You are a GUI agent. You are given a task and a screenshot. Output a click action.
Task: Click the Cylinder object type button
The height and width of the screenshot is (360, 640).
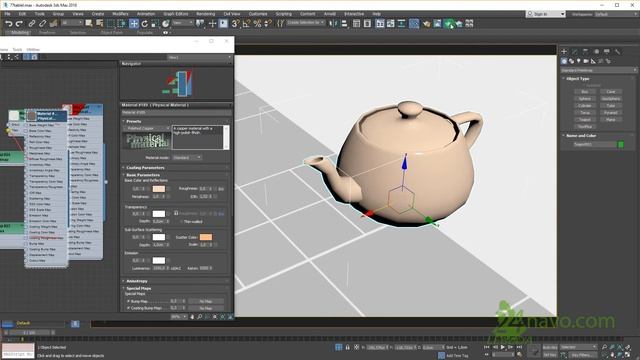[x=585, y=106]
